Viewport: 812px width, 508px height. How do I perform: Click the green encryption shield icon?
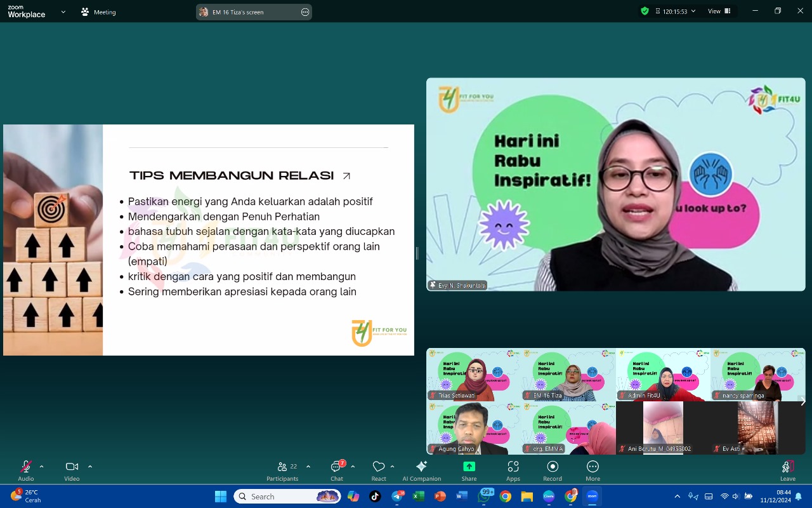645,11
